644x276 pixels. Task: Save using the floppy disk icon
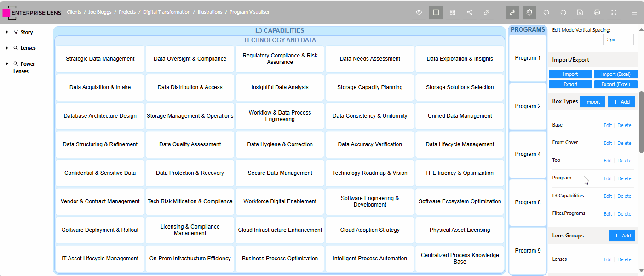[x=580, y=12]
